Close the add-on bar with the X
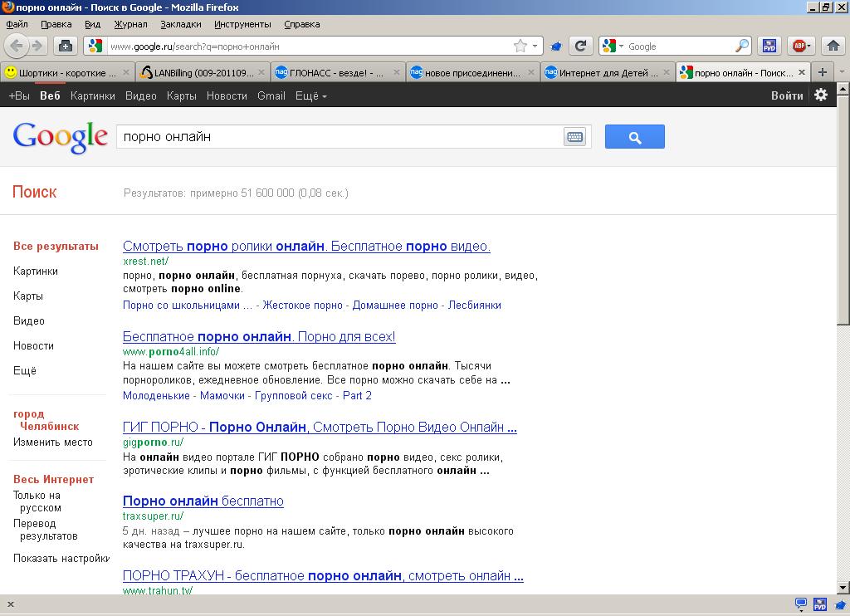 (x=10, y=604)
